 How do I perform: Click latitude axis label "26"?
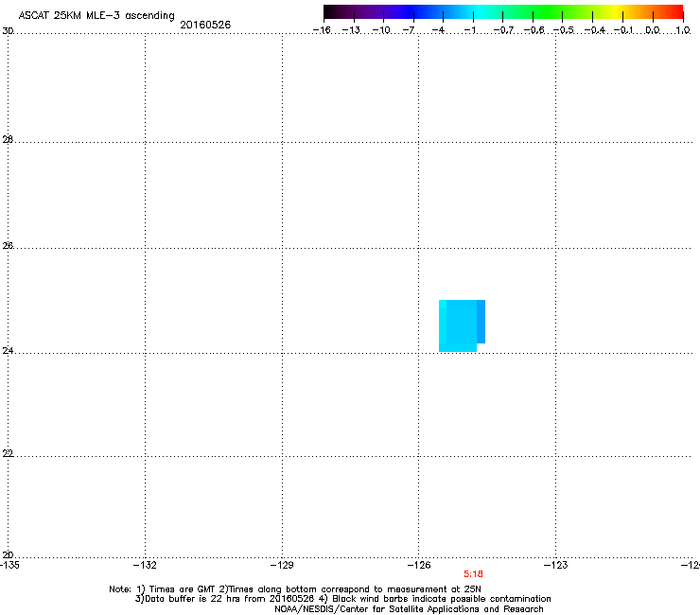8,246
